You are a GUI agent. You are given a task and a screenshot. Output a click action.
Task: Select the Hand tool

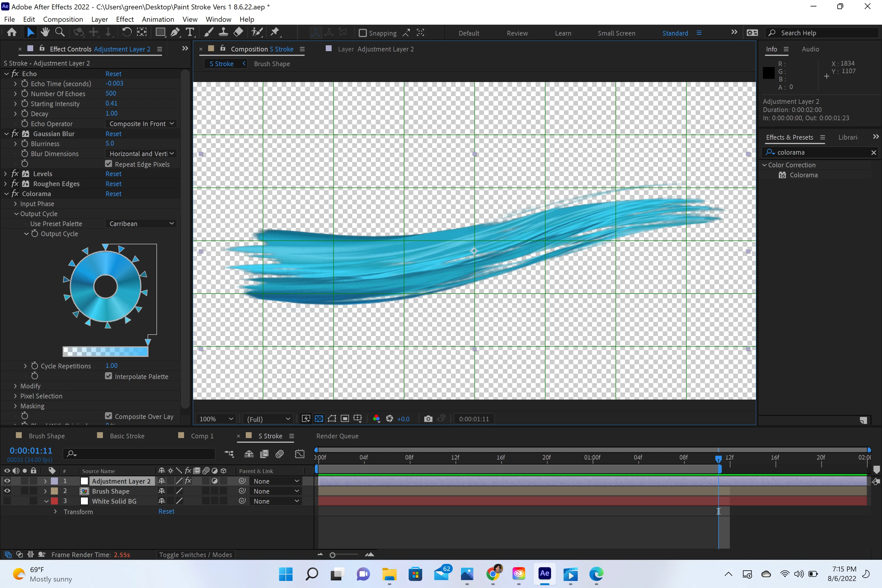click(45, 33)
